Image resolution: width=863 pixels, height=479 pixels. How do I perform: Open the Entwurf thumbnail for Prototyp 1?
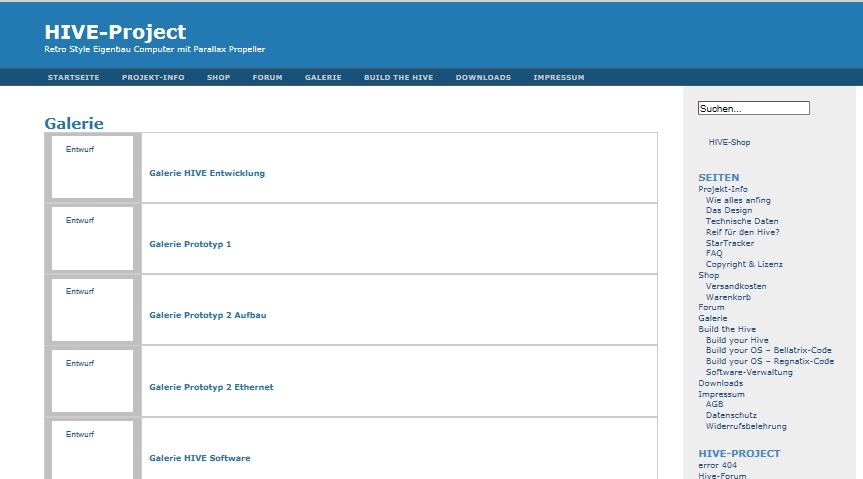pyautogui.click(x=92, y=238)
